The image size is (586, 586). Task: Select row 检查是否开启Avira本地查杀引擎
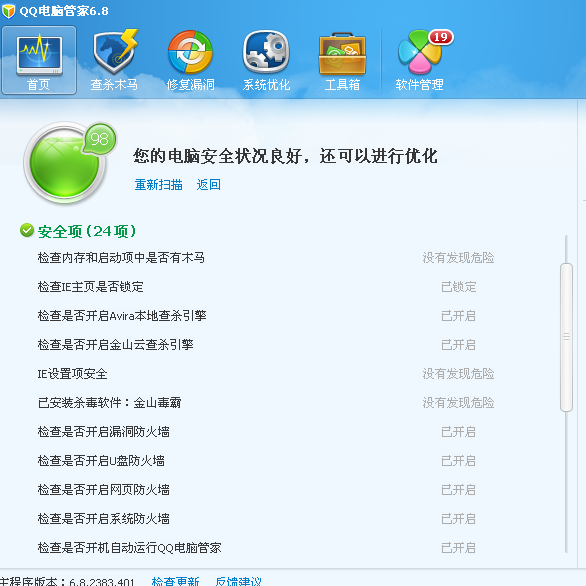point(266,316)
